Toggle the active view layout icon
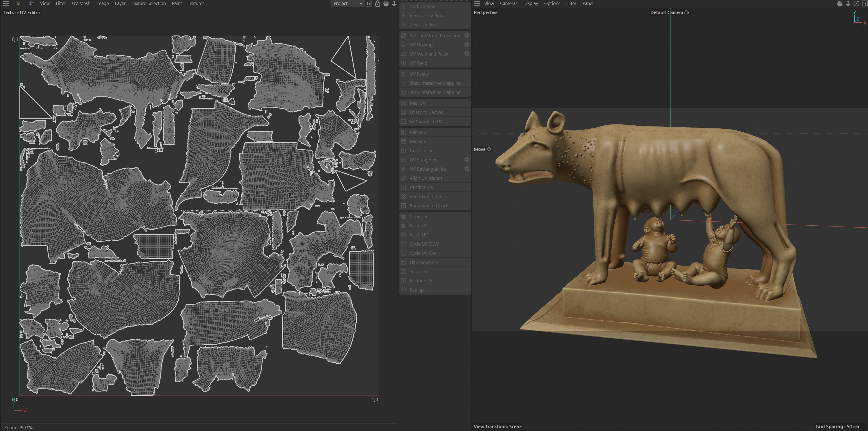Viewport: 868px width, 431px height. 864,3
